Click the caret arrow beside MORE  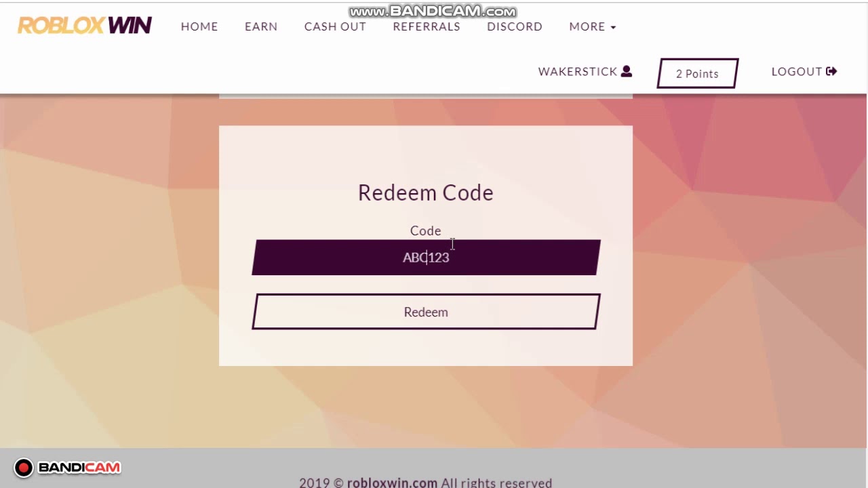point(613,27)
